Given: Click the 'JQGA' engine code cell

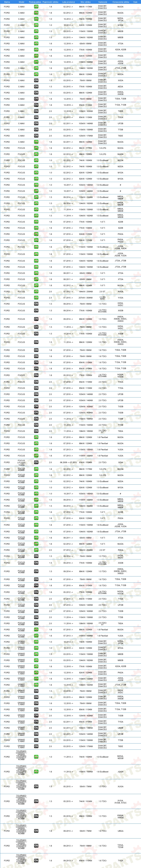Looking at the screenshot, I should click(x=120, y=772).
